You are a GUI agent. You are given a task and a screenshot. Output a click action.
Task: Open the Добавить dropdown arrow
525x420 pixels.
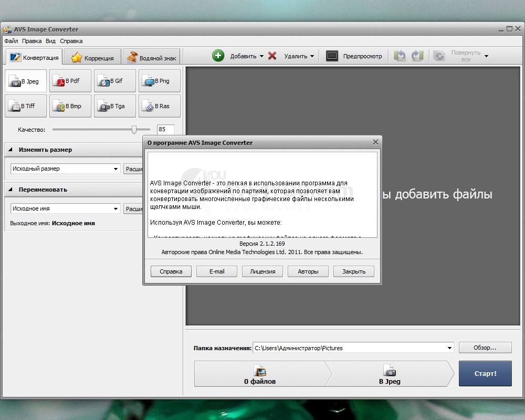click(x=262, y=56)
